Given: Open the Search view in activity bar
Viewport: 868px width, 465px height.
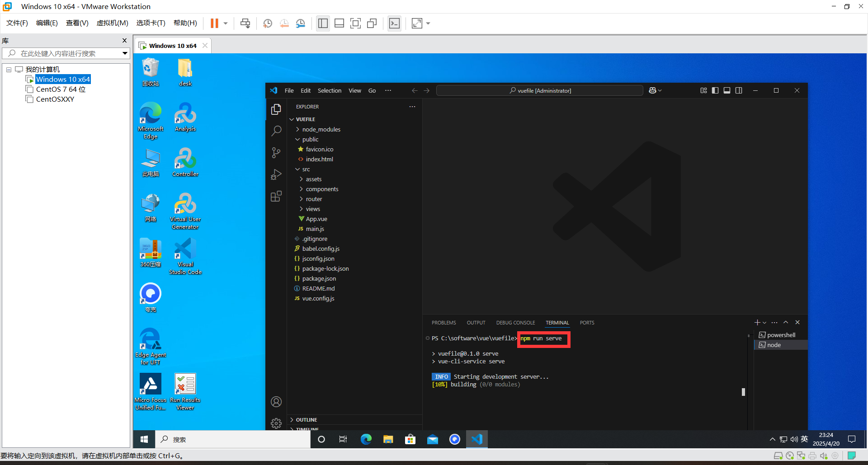Looking at the screenshot, I should [276, 131].
